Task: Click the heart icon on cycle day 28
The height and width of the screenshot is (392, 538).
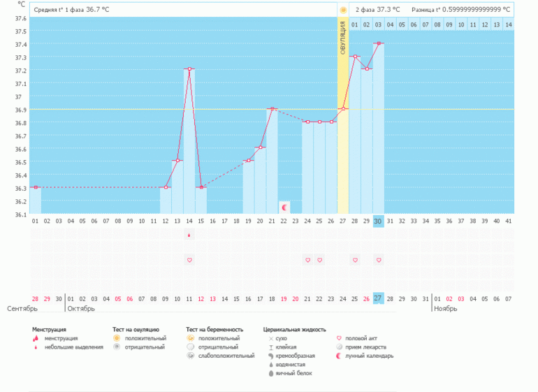Action: [x=355, y=260]
